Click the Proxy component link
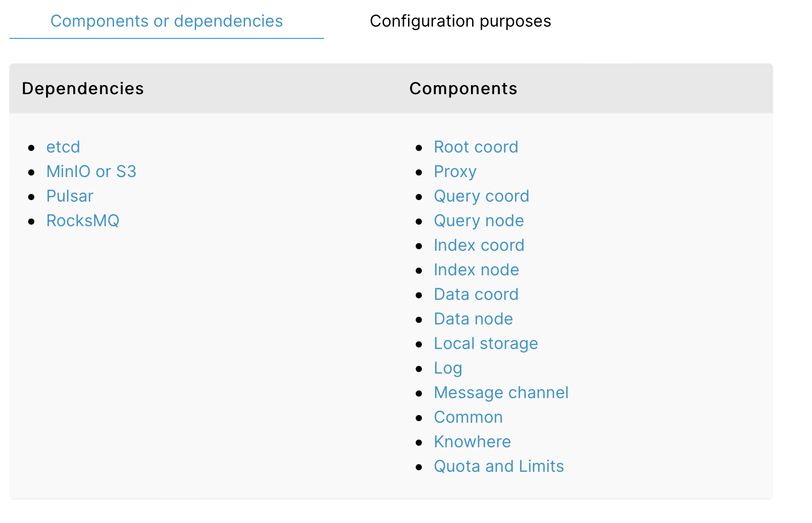 (455, 171)
